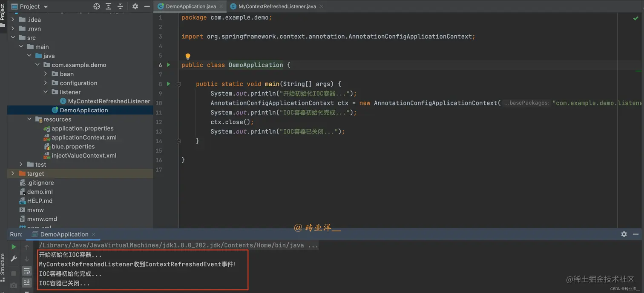This screenshot has height=293, width=644.
Task: Open run configuration wrench icon
Action: coord(14,259)
